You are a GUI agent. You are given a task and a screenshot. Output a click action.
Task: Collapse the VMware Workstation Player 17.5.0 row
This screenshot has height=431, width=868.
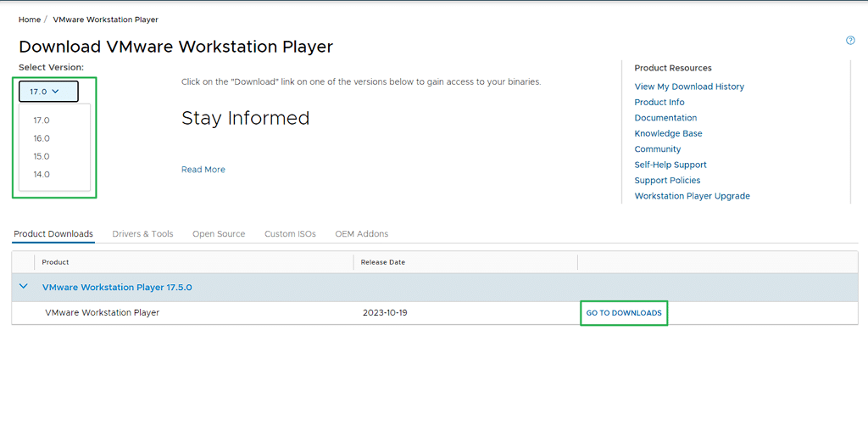coord(23,287)
